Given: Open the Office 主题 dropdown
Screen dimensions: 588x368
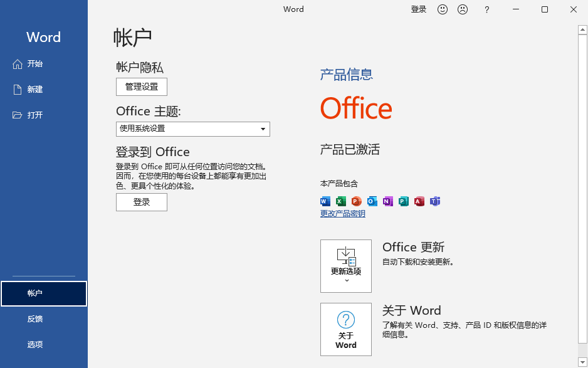Looking at the screenshot, I should tap(193, 129).
